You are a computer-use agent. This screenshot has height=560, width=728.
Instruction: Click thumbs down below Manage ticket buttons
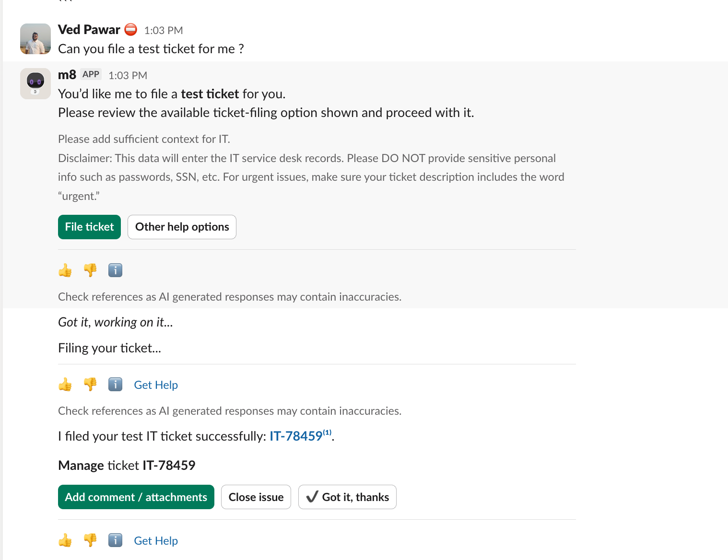pos(90,540)
